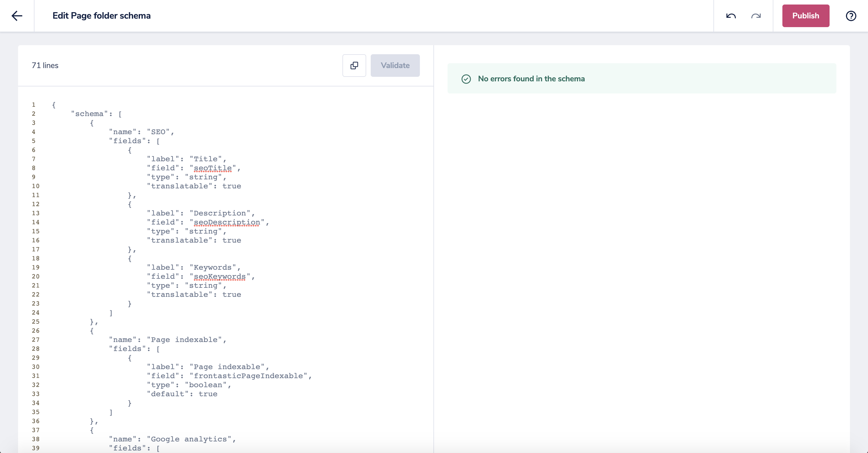Copy schema with the duplicate icon

coord(354,65)
